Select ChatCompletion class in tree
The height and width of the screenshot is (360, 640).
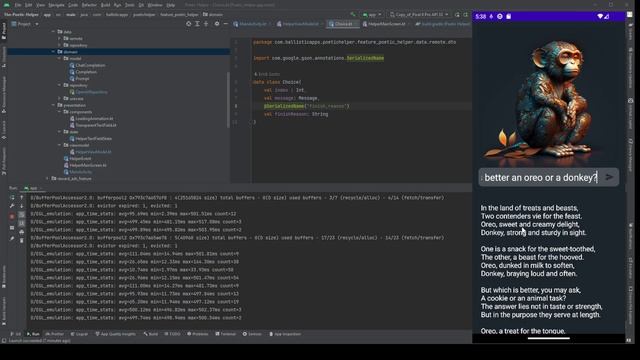87,65
